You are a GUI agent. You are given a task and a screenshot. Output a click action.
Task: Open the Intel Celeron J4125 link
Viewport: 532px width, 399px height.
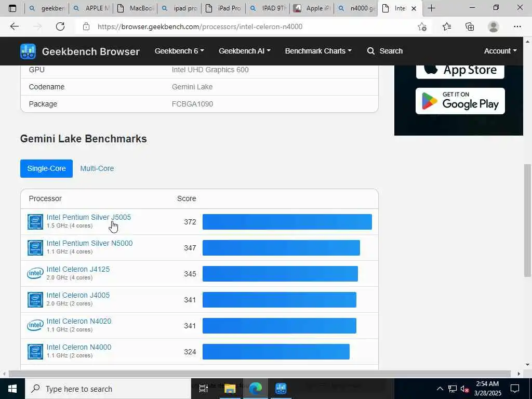click(x=78, y=269)
